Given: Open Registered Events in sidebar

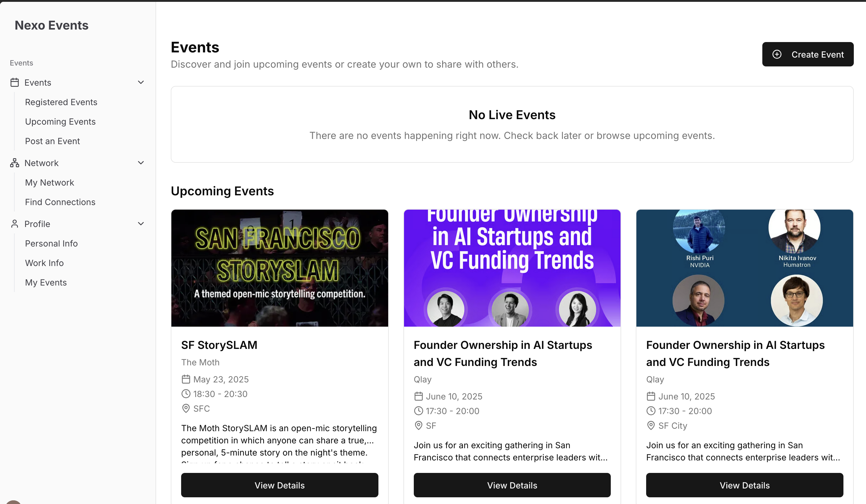Looking at the screenshot, I should tap(61, 102).
